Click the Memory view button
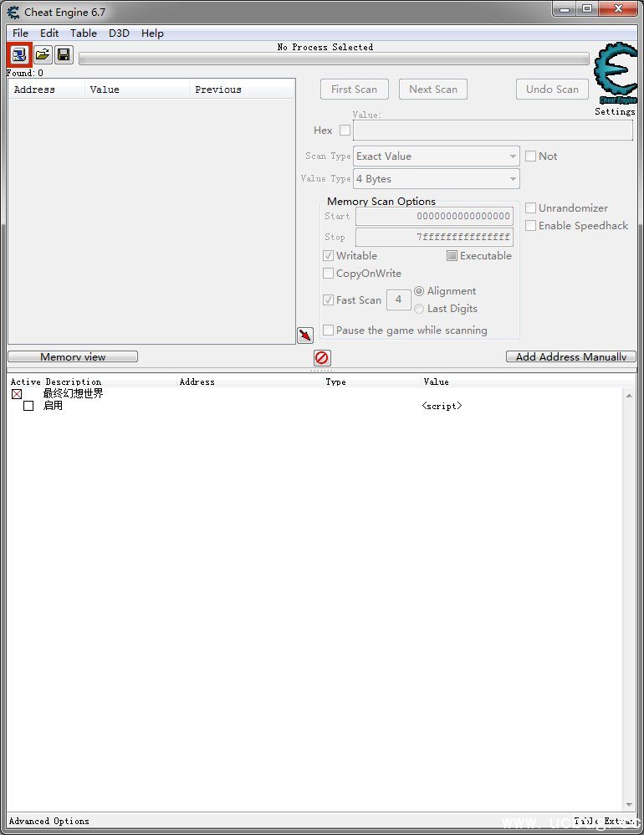 click(x=73, y=357)
